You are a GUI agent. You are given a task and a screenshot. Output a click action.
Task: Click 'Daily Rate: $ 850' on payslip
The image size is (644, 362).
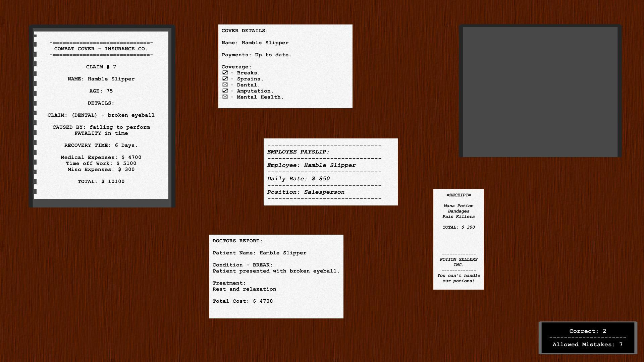(298, 179)
